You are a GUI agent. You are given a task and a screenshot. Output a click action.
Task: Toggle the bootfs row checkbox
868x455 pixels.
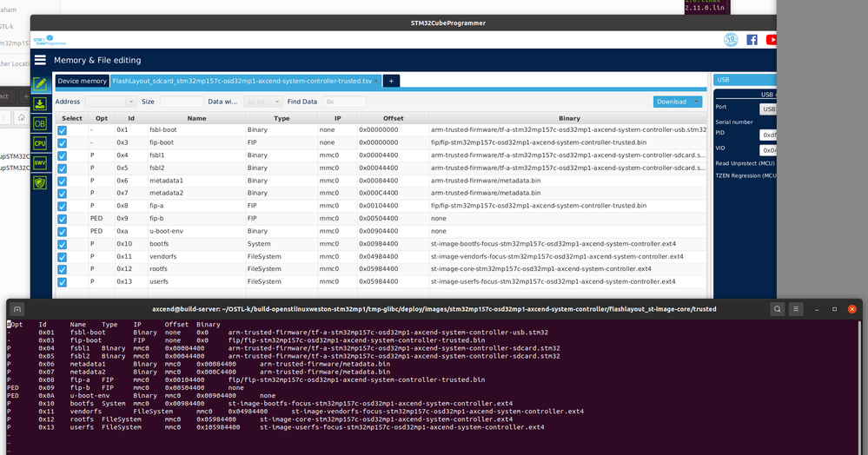[62, 244]
